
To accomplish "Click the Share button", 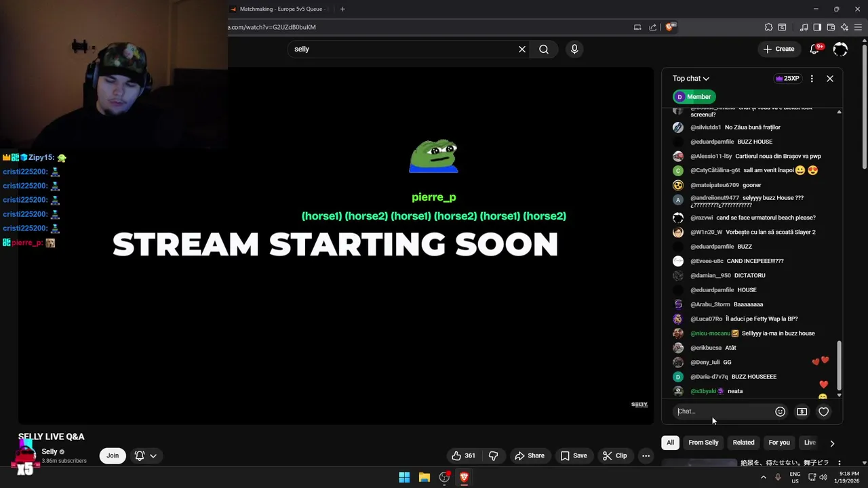I will coord(529,455).
